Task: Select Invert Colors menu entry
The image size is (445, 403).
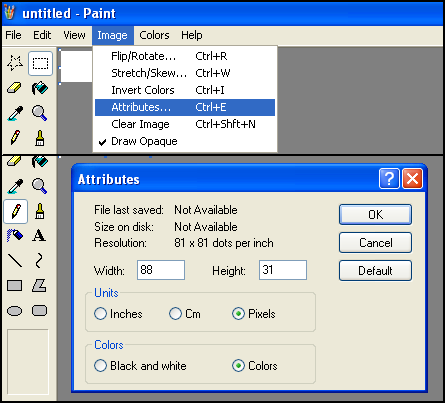Action: pos(185,90)
